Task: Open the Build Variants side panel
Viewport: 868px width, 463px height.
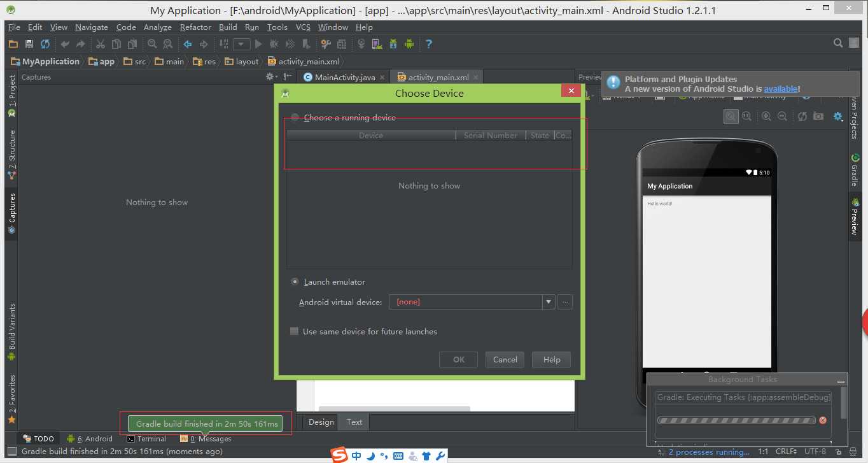Action: (x=11, y=332)
